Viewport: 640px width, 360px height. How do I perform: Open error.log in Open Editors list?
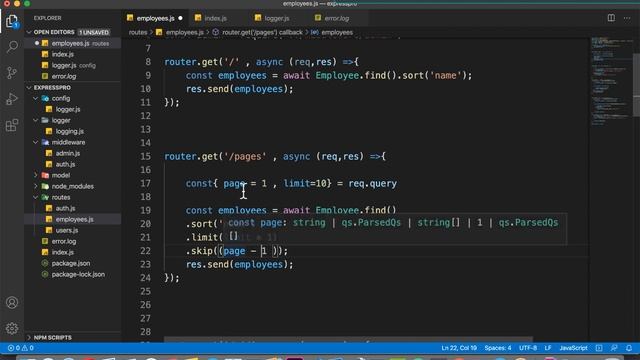point(73,76)
